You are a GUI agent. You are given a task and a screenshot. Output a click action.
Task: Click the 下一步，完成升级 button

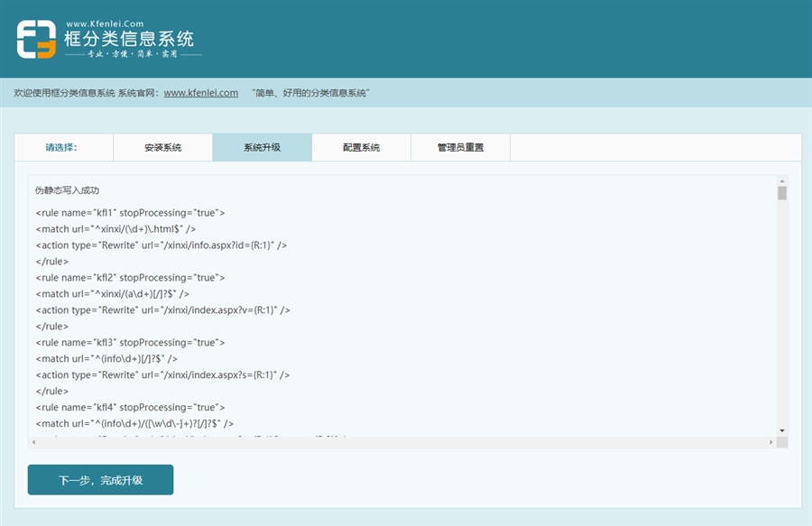coord(100,480)
